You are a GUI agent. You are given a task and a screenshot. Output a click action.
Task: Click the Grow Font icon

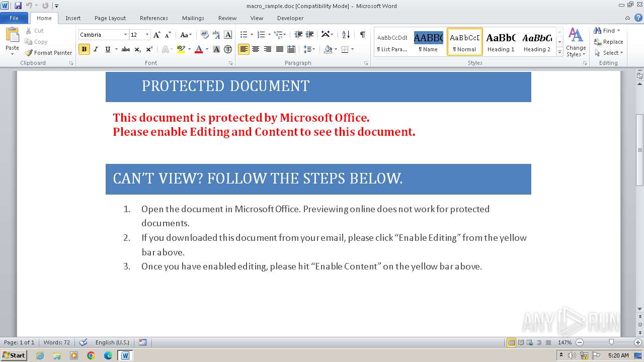point(157,35)
